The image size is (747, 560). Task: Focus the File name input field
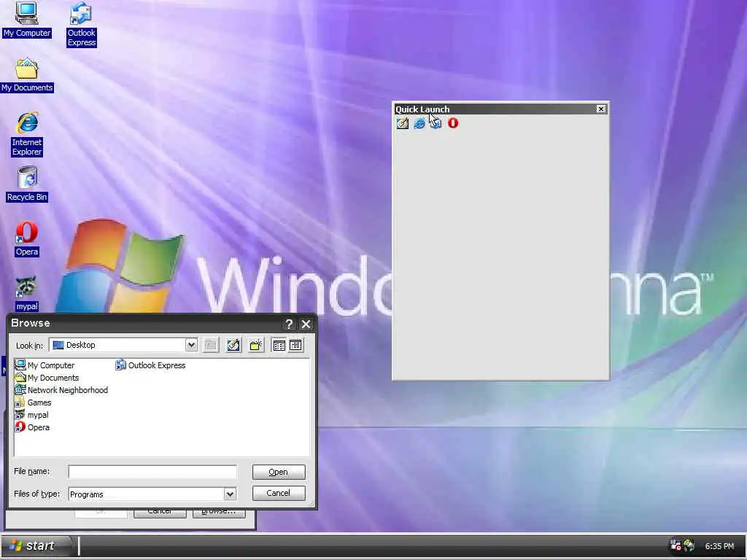point(152,472)
